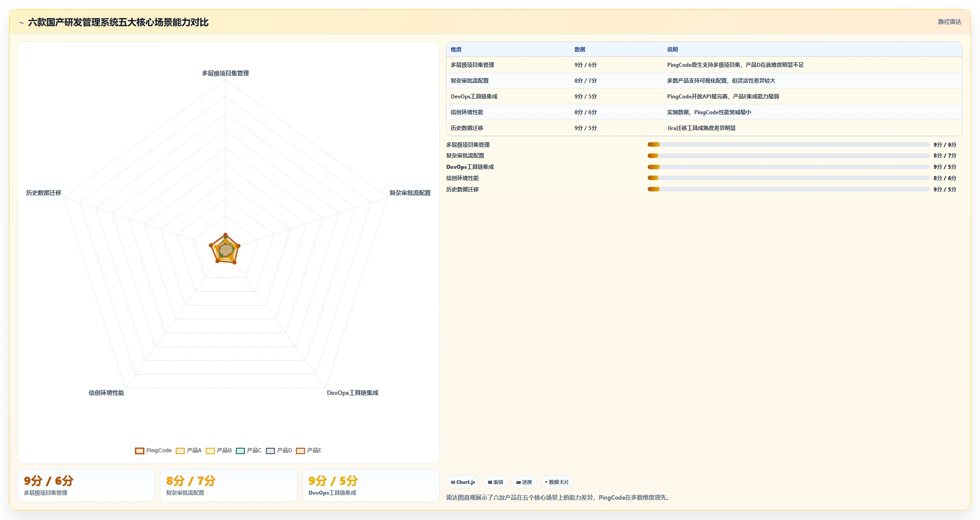Open the 9分 / 5分 DevOps工具链集成 stat card

pos(371,485)
